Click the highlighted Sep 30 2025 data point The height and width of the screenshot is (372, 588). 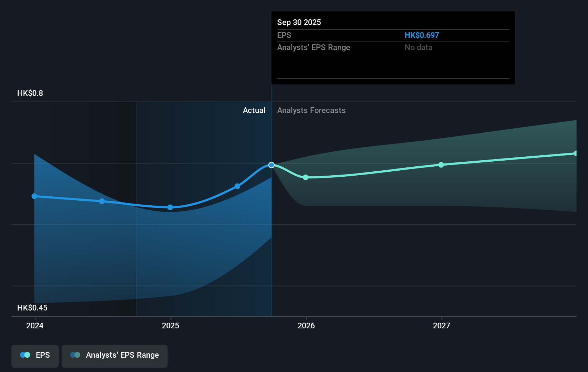[272, 165]
